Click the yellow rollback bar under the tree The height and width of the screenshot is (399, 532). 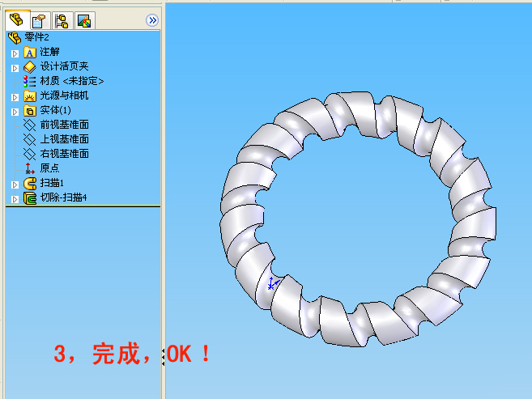tap(83, 206)
